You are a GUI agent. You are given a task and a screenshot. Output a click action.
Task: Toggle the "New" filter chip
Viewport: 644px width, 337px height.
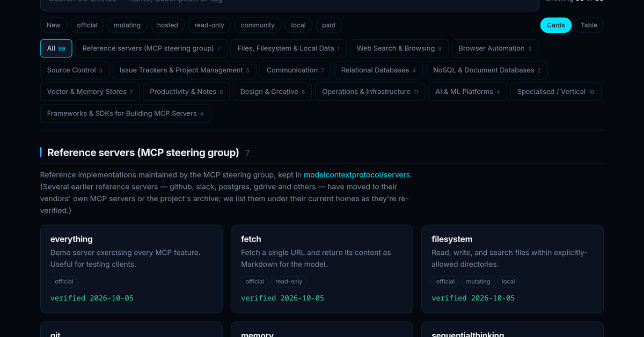click(54, 25)
